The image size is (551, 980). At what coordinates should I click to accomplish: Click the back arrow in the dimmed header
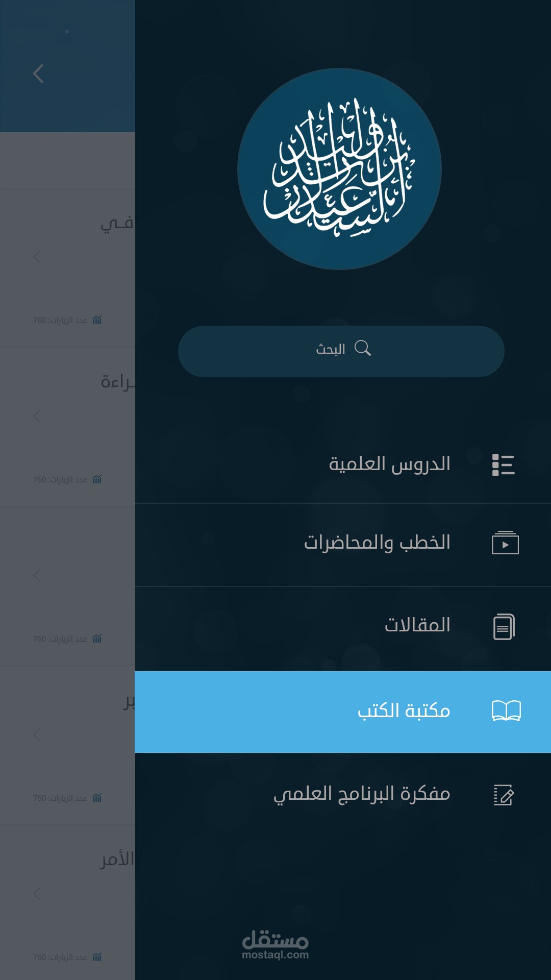[38, 73]
